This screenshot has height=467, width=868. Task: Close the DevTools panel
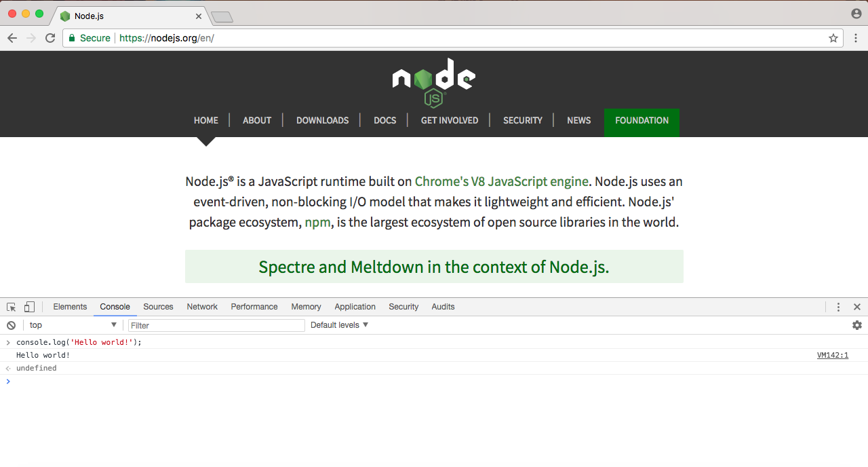(x=857, y=307)
